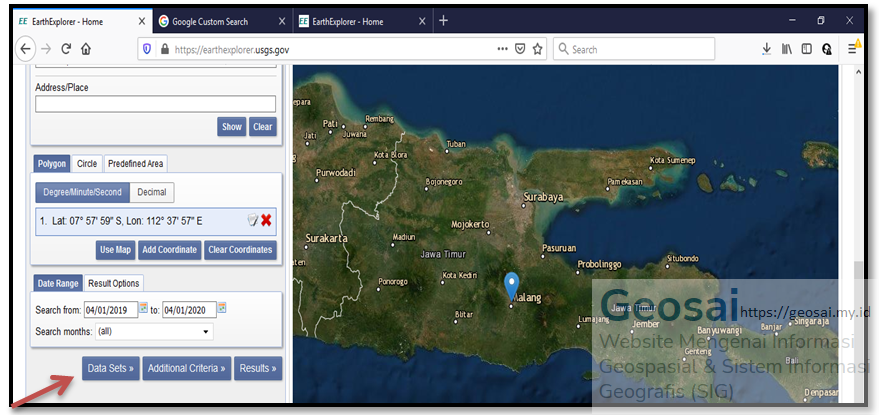Open a new browser tab with plus
The width and height of the screenshot is (879, 415).
[x=443, y=21]
